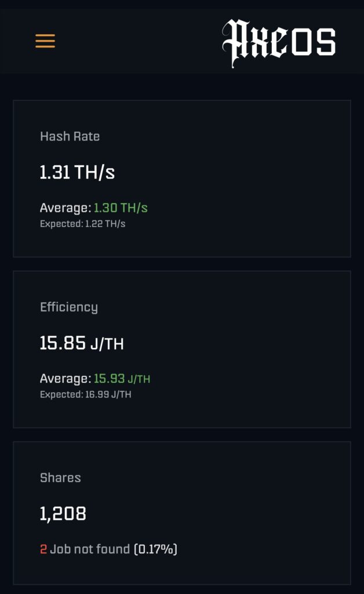
Task: Click the TH/s unit beside 1.31
Action: coord(95,172)
